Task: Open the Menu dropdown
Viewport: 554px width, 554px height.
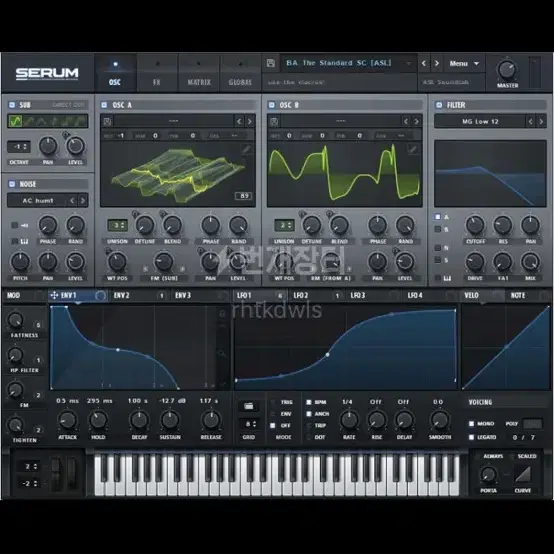Action: [464, 64]
